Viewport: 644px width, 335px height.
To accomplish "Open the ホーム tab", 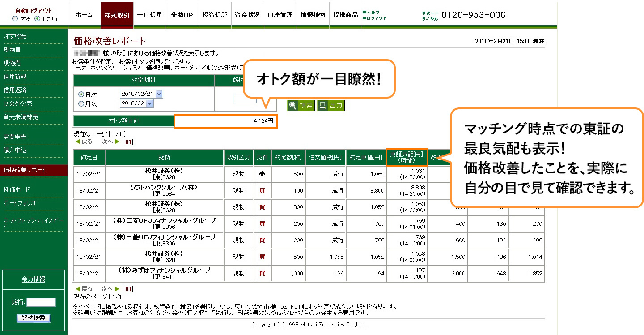I will [84, 15].
